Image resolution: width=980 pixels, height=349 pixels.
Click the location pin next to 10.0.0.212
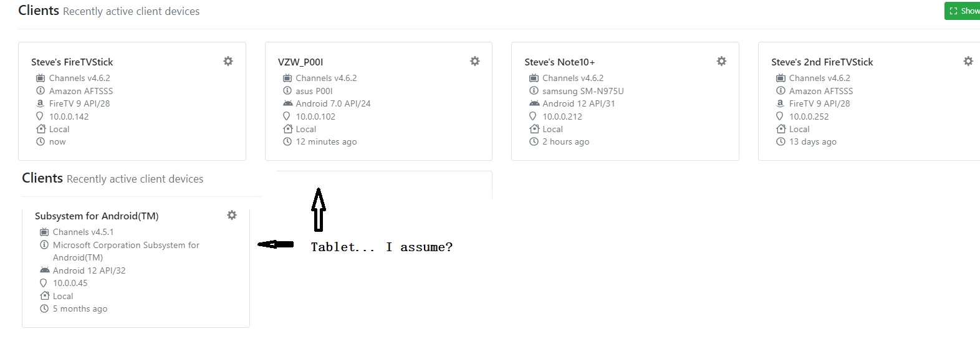coord(533,116)
